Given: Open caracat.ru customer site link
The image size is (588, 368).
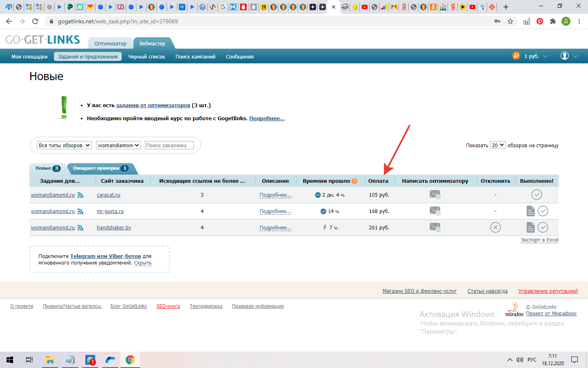Looking at the screenshot, I should (109, 195).
